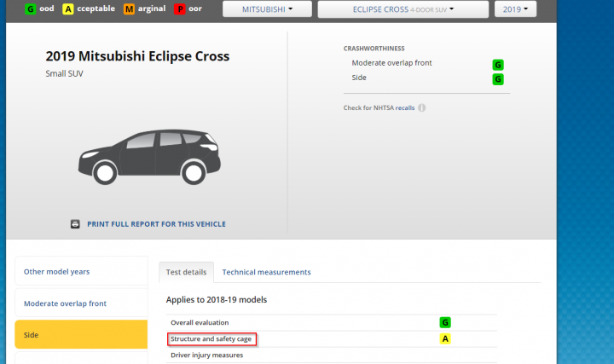This screenshot has width=614, height=364.
Task: Click the red P Poor legend icon
Action: 179,9
